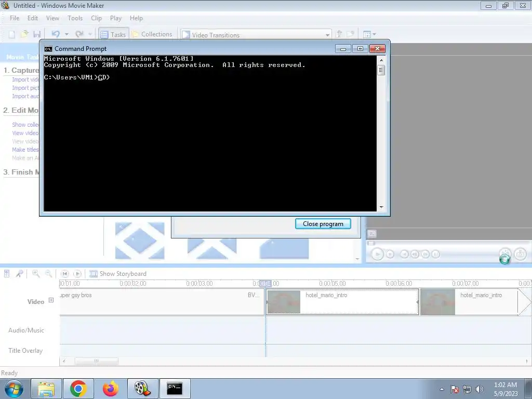Click the Split clip button in preview monitor

point(505,254)
